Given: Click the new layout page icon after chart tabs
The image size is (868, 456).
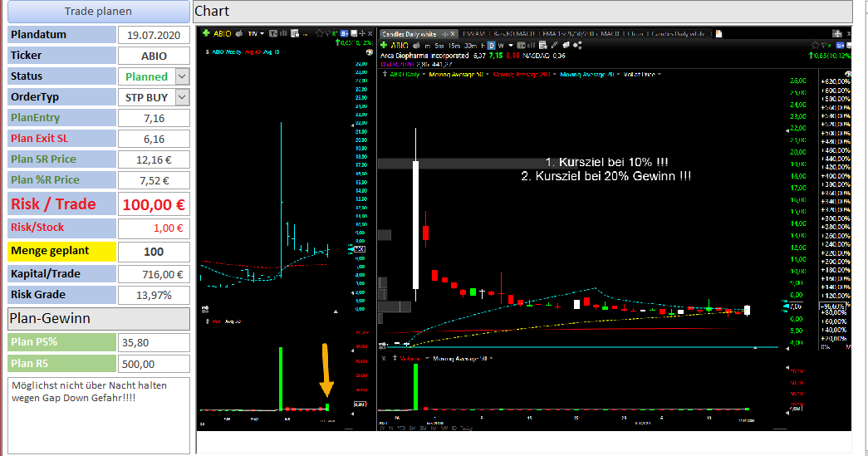Looking at the screenshot, I should (718, 34).
